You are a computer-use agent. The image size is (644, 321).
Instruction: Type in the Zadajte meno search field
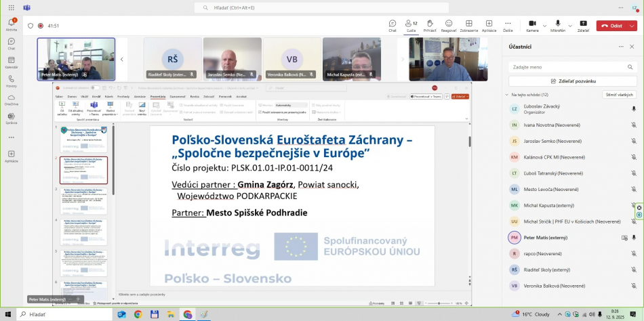coord(573,67)
